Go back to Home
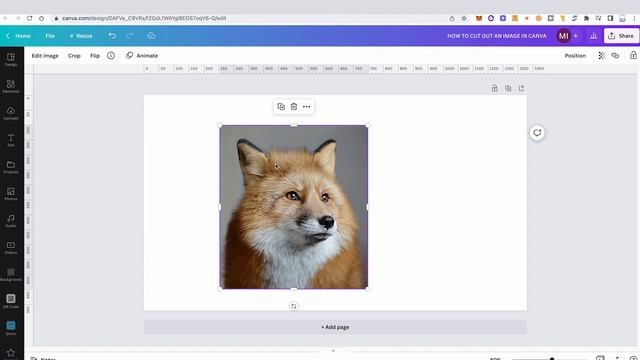The width and height of the screenshot is (640, 360). (19, 36)
